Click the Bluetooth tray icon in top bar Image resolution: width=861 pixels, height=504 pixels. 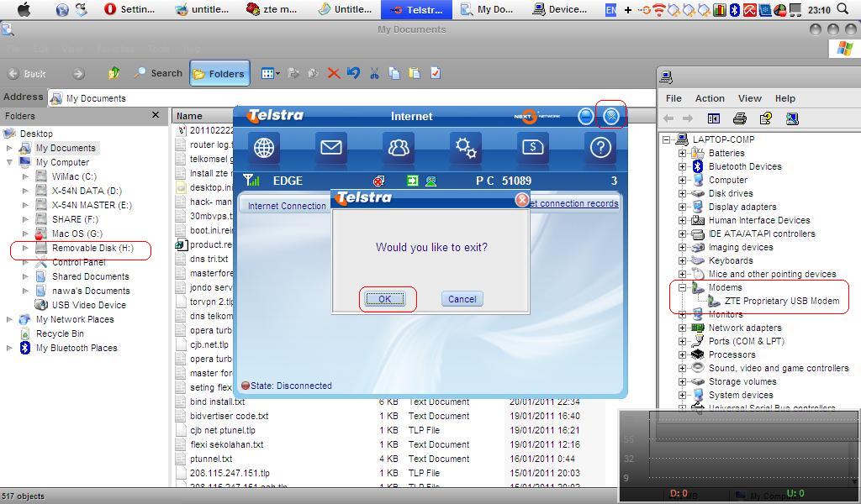coord(735,9)
